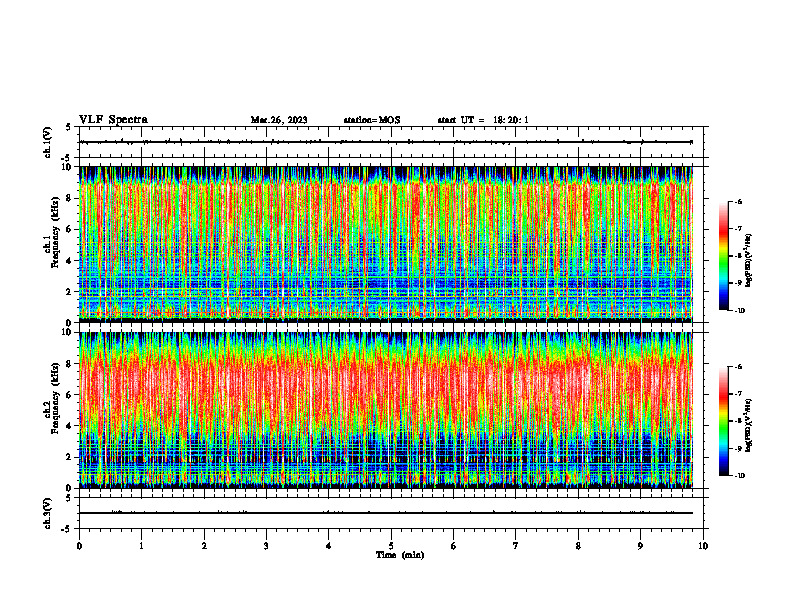This screenshot has height=612, width=792.
Task: Click the time axis tick label "3"
Action: click(x=266, y=546)
